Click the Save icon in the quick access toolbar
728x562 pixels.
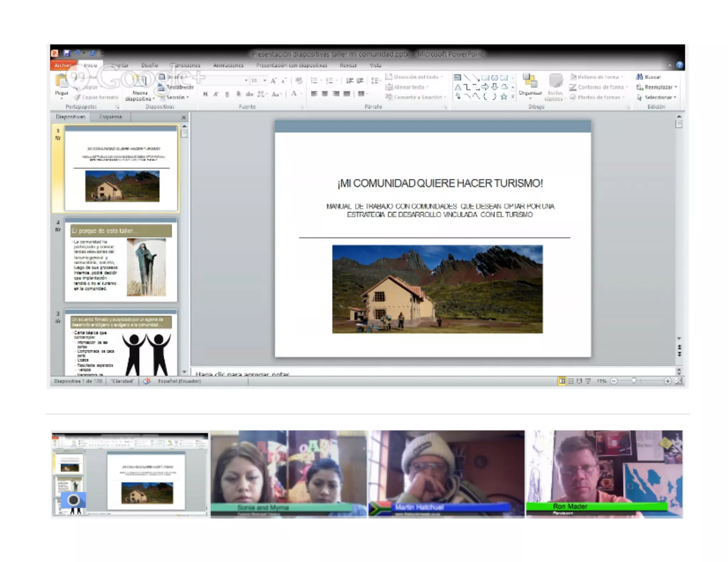tap(66, 53)
